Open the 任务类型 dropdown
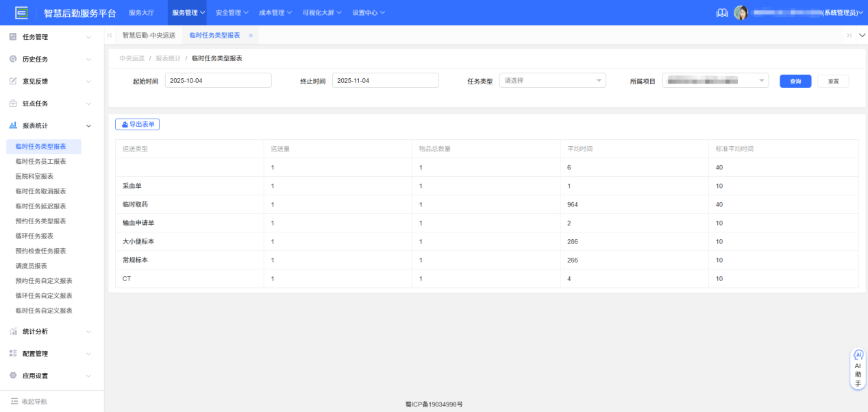The image size is (868, 412). (552, 80)
